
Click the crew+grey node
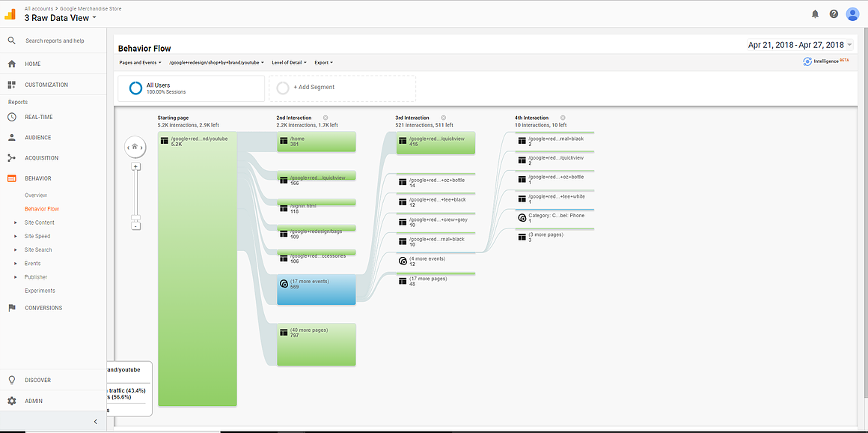(435, 221)
